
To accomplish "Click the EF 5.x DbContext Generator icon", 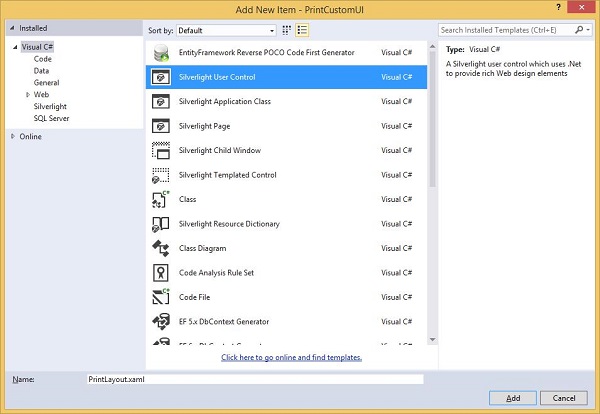I will pyautogui.click(x=159, y=321).
